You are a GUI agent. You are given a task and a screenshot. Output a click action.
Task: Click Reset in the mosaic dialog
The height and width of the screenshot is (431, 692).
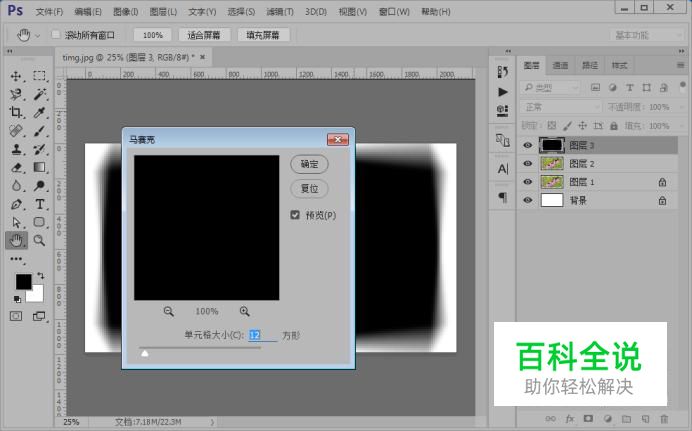pyautogui.click(x=309, y=189)
